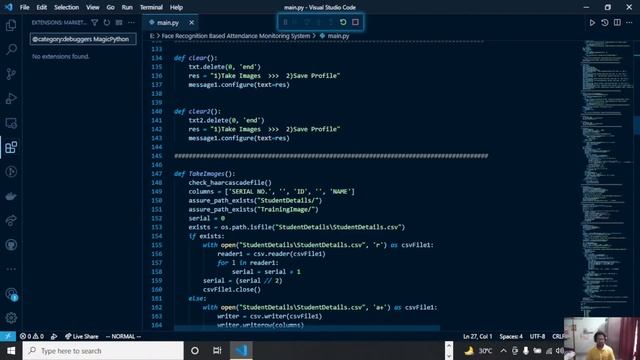This screenshot has height=360, width=640.
Task: Open the Accounts menu icon
Action: (11, 294)
